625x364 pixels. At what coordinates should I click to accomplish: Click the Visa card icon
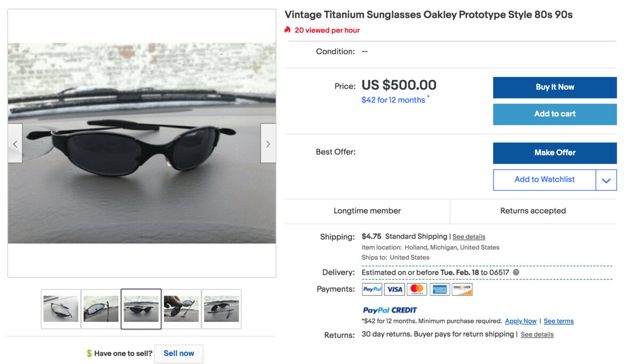point(395,289)
